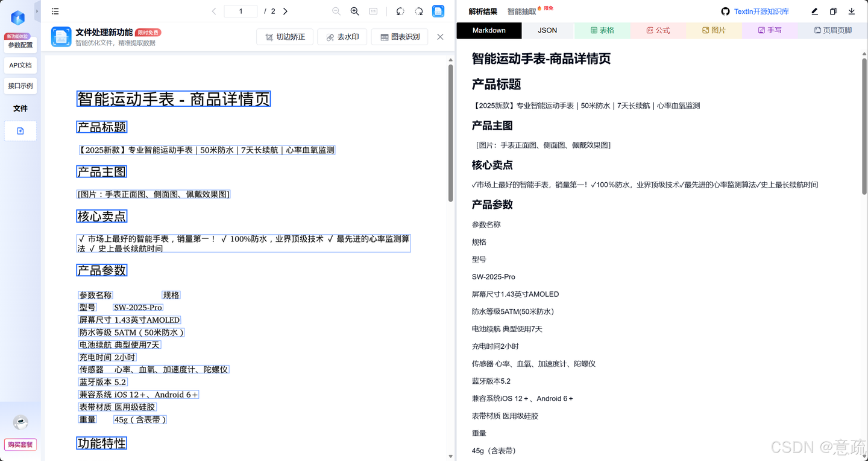Select the JSON tab
This screenshot has width=868, height=461.
[547, 30]
